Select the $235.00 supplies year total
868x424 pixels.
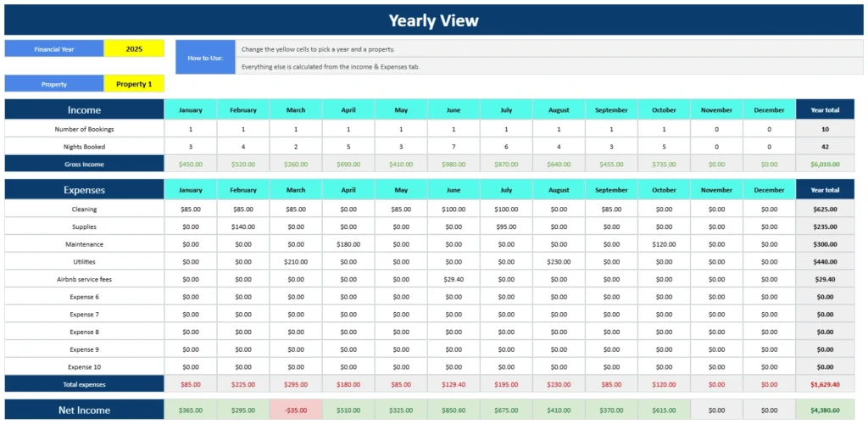825,226
